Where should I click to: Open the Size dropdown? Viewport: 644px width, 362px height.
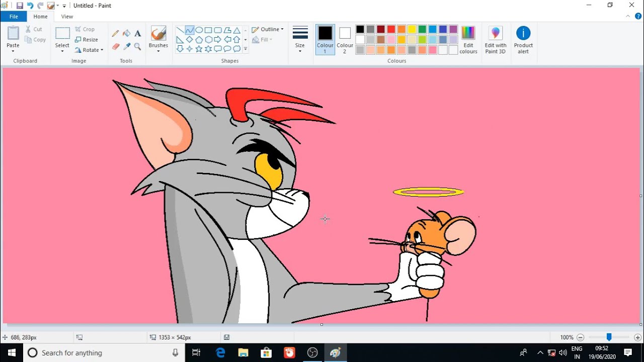tap(300, 39)
